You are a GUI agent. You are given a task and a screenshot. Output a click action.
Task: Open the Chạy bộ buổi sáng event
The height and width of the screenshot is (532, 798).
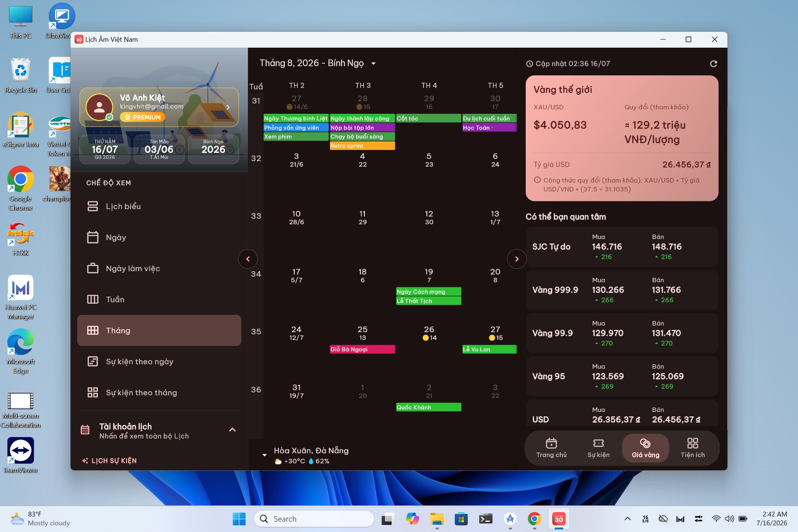coord(362,136)
